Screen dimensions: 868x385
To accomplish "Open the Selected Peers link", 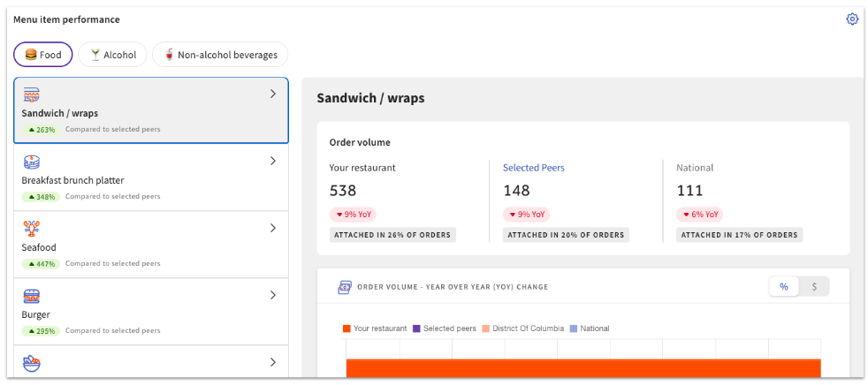I will [533, 168].
